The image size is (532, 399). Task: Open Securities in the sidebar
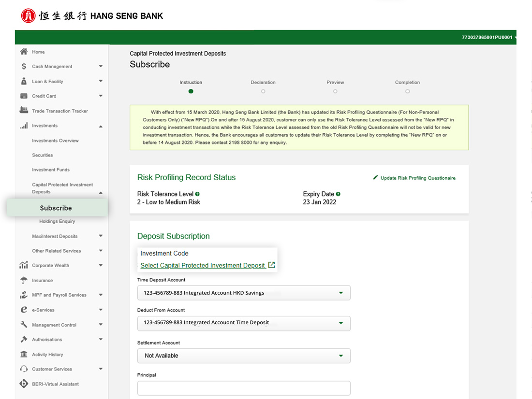(43, 155)
